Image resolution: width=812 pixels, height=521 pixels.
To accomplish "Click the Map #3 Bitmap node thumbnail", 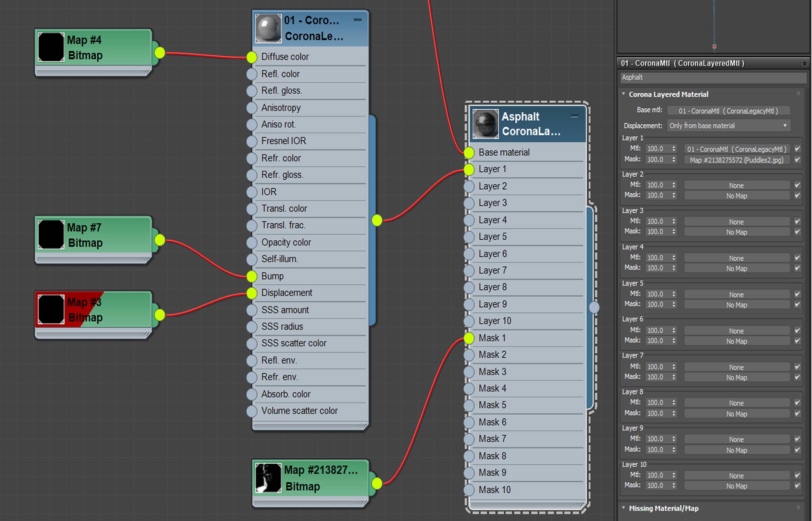I will click(51, 309).
